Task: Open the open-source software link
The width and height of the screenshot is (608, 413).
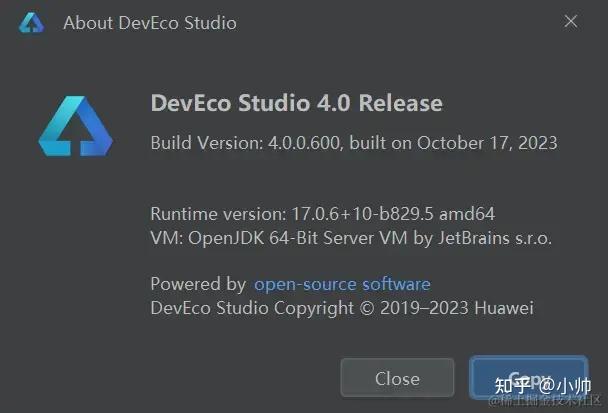Action: click(x=342, y=284)
